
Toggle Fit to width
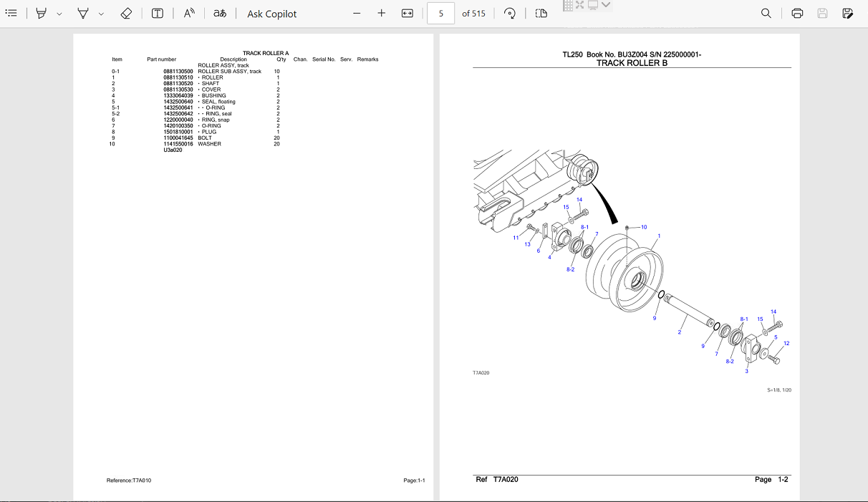click(x=408, y=13)
